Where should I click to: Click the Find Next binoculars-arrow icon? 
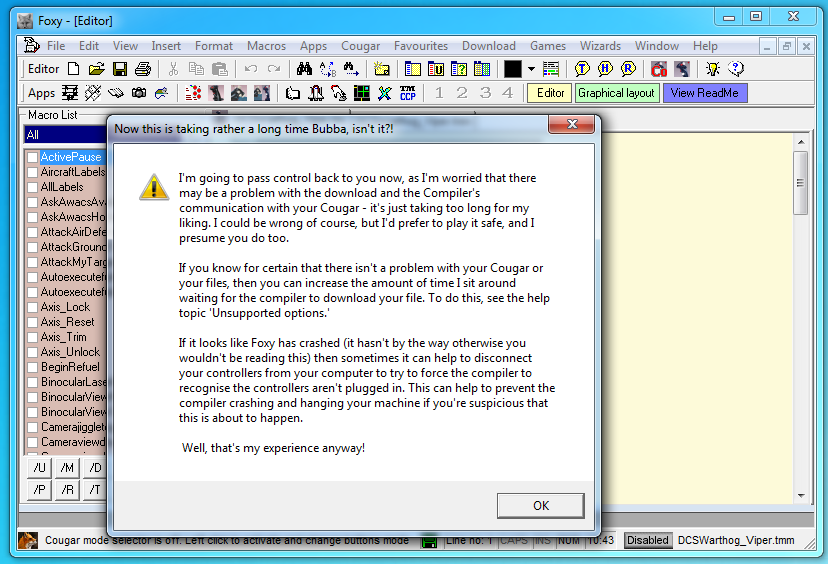[351, 69]
